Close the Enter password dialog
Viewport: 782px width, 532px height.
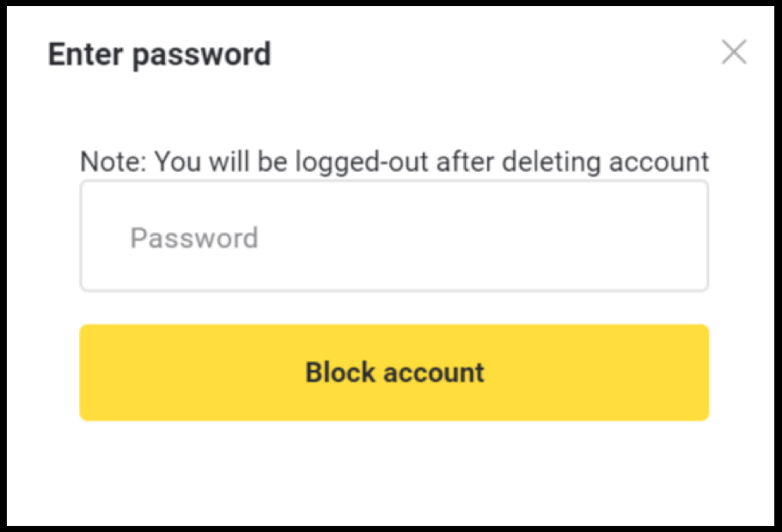pos(734,52)
